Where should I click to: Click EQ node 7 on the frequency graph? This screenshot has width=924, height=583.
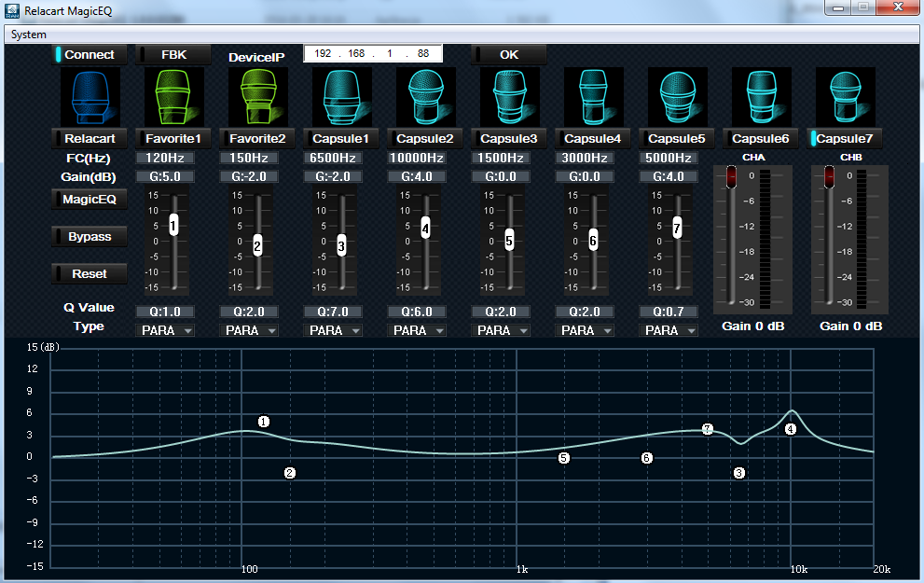tap(707, 429)
